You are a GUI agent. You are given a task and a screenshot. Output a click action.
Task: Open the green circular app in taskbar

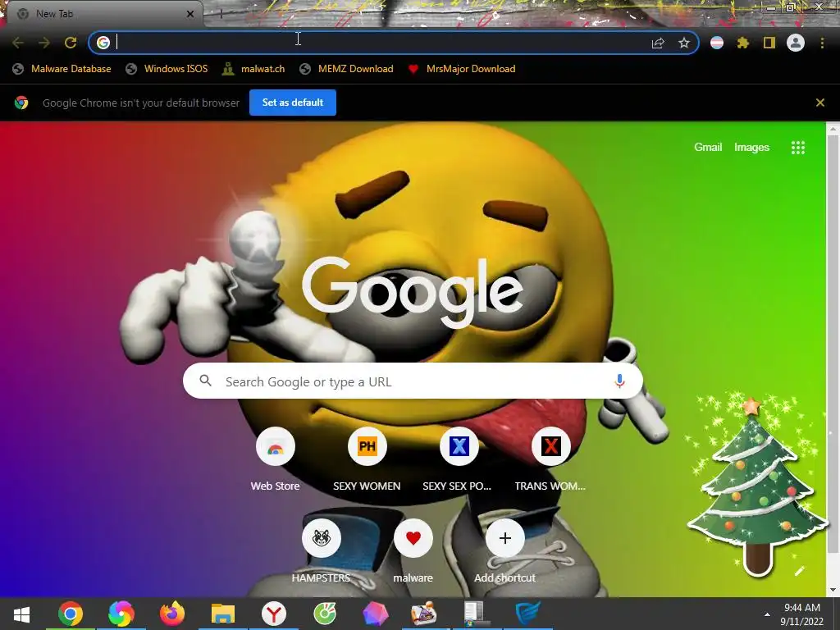click(325, 614)
